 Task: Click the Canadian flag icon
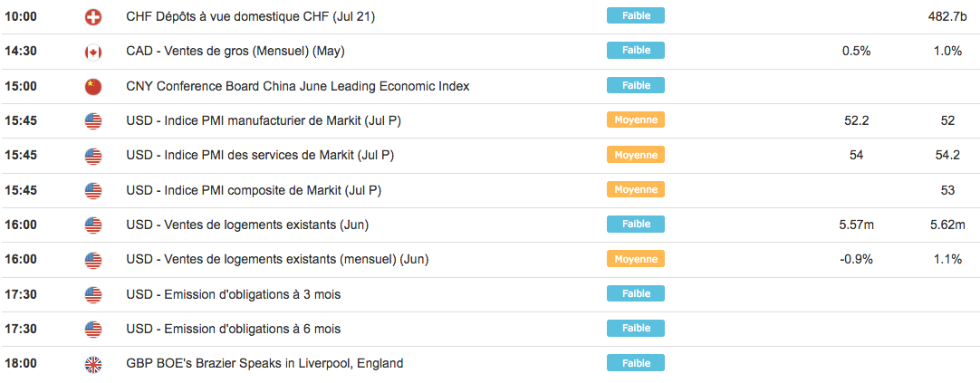coord(92,52)
